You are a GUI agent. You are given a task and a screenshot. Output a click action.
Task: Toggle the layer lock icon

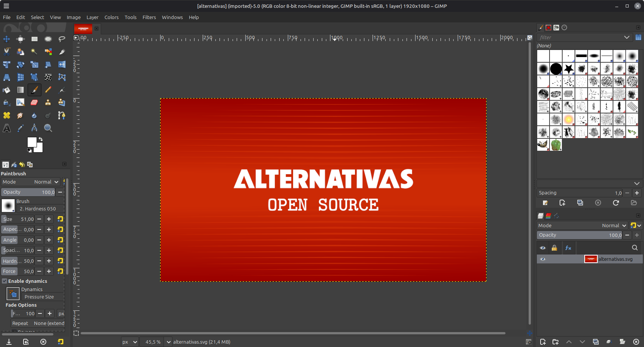point(554,248)
